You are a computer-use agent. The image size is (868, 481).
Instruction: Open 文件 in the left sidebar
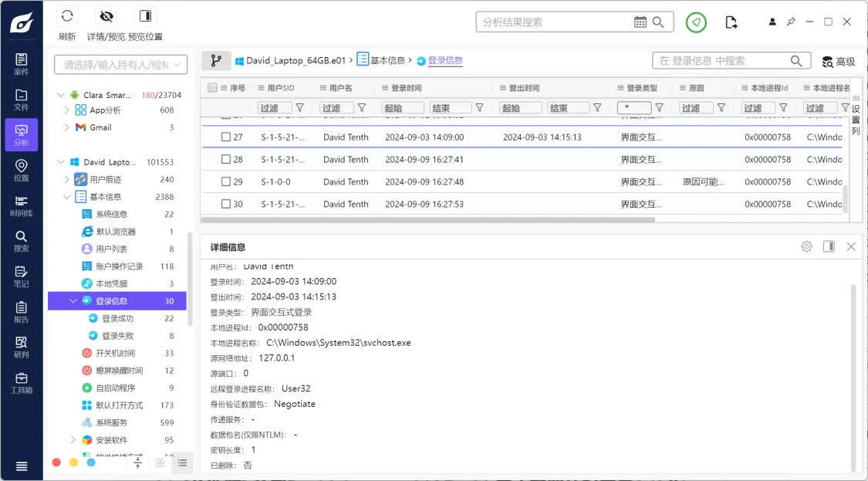(x=21, y=100)
